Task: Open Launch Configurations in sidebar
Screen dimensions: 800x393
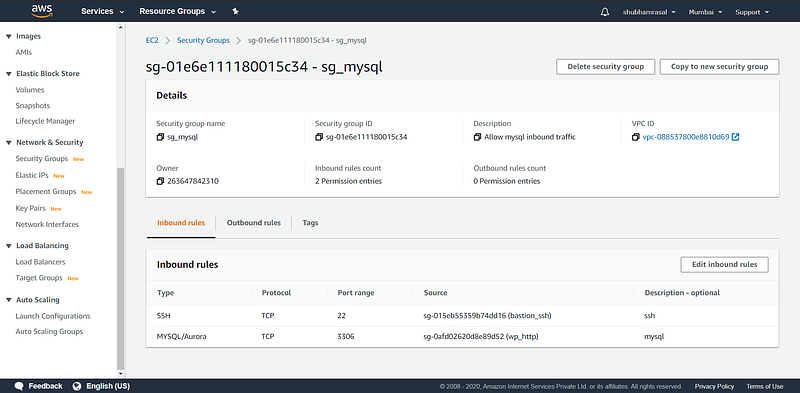Action: click(53, 316)
